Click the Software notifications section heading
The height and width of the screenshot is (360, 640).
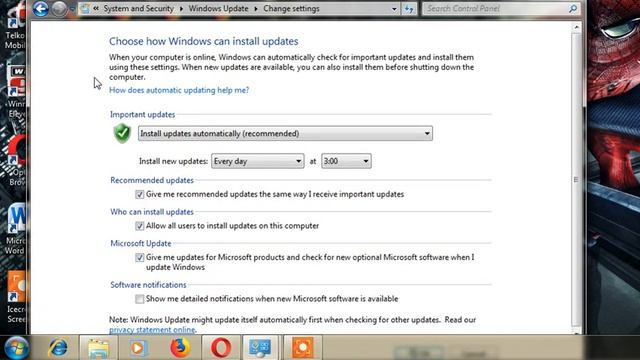point(148,285)
